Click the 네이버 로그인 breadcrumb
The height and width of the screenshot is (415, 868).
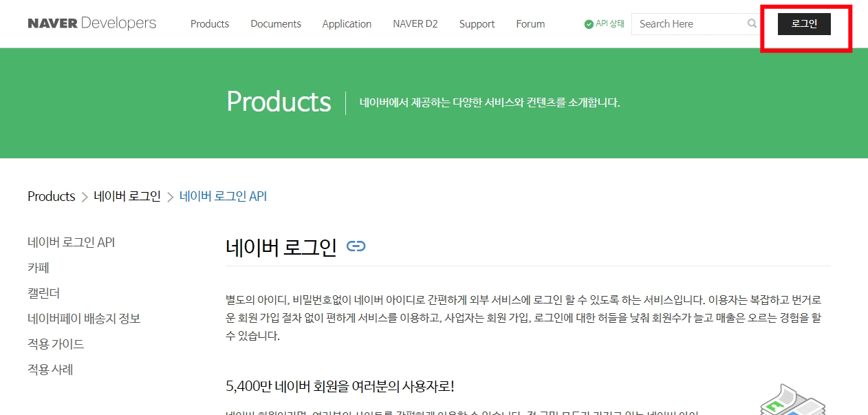pyautogui.click(x=127, y=196)
